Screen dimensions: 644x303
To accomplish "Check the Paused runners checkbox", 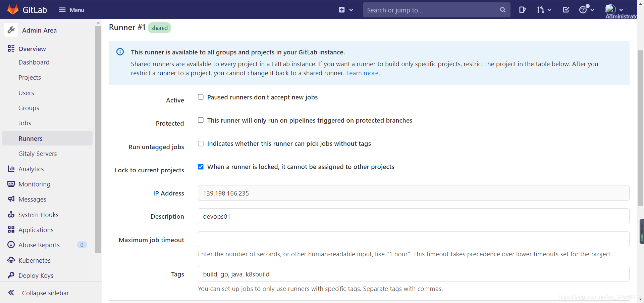I will pyautogui.click(x=201, y=97).
